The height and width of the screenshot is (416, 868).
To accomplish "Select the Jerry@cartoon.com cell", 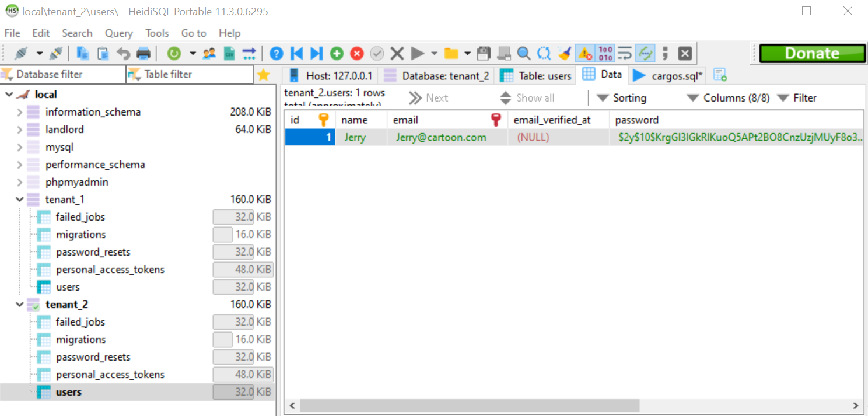I will 447,138.
